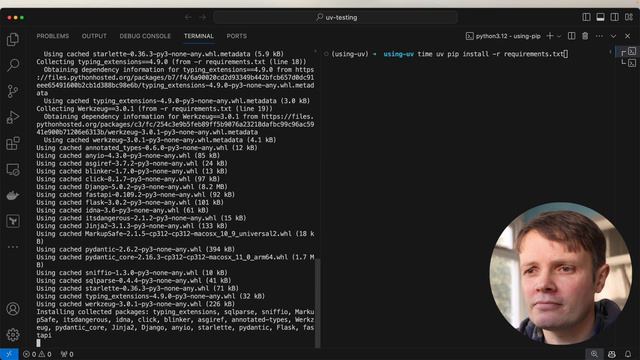Open Copilot status icon in status bar
Viewport: 640px width, 360px height.
(x=611, y=354)
